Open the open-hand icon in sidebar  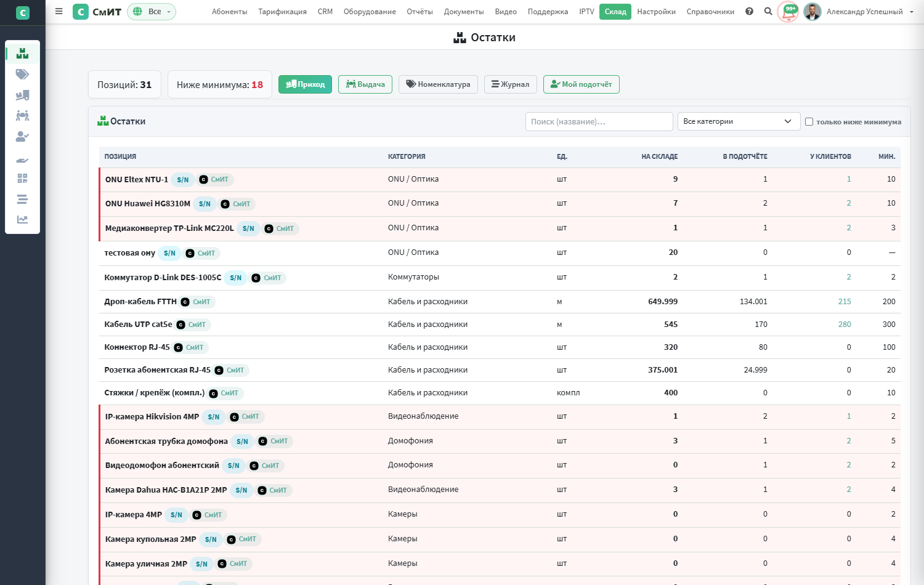pyautogui.click(x=22, y=160)
